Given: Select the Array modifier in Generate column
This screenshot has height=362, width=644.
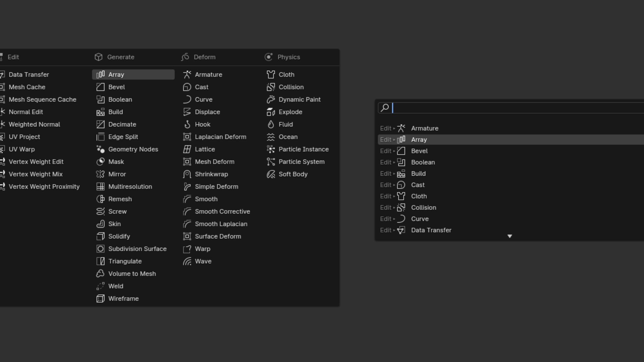Looking at the screenshot, I should point(133,74).
